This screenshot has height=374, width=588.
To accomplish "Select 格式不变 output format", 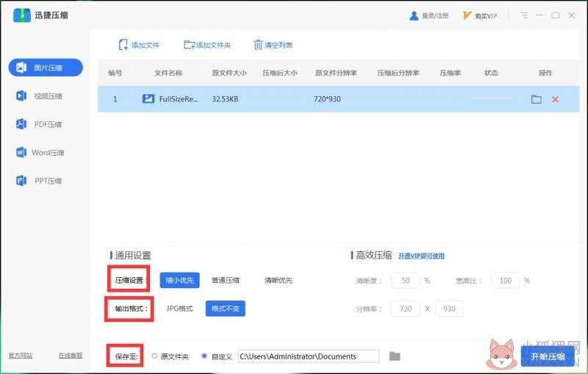I will pyautogui.click(x=226, y=309).
